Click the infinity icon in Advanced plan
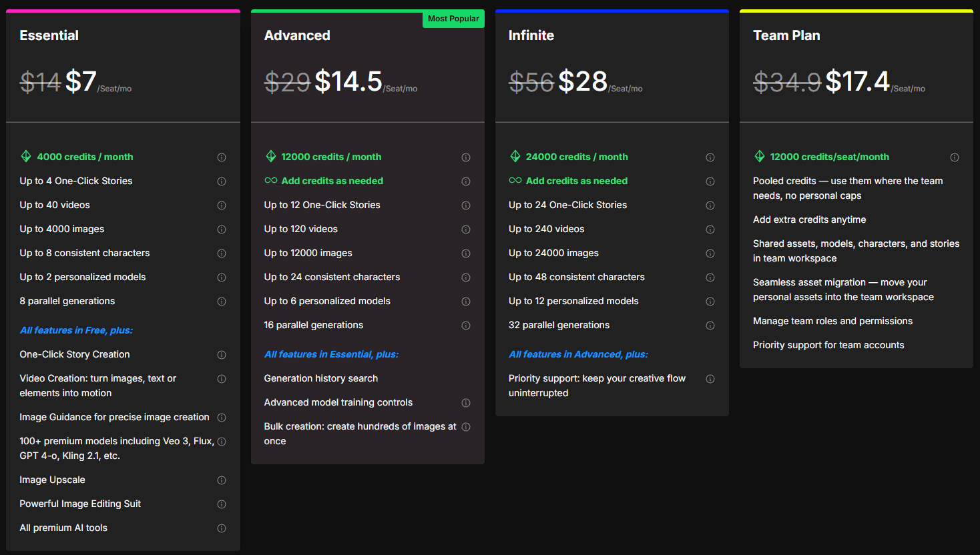 (271, 181)
